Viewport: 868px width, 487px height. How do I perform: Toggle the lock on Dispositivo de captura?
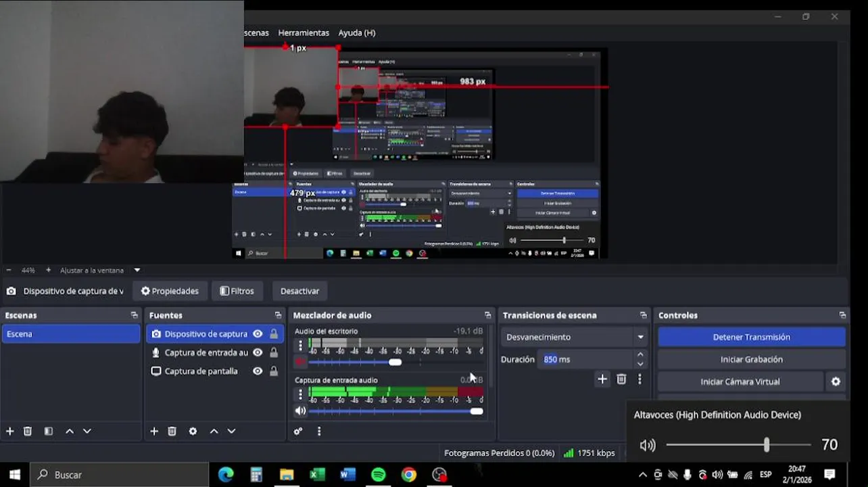click(274, 333)
